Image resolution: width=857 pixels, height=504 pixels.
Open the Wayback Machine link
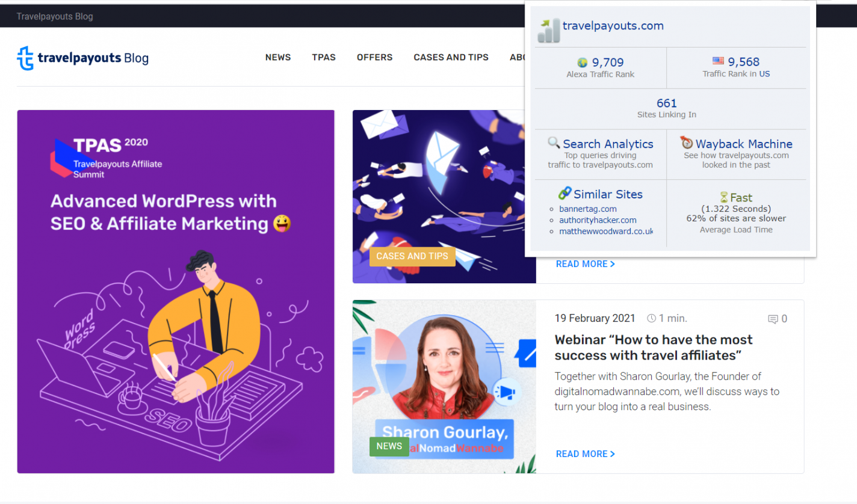(x=744, y=144)
